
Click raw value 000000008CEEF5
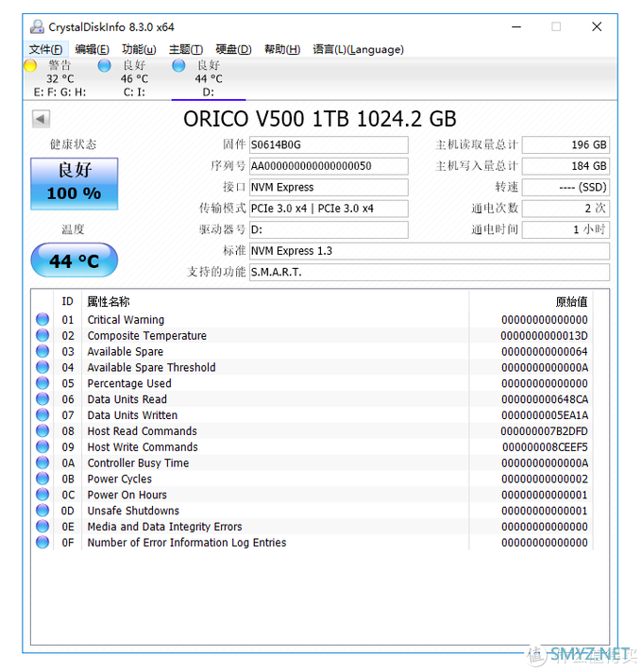click(x=545, y=447)
